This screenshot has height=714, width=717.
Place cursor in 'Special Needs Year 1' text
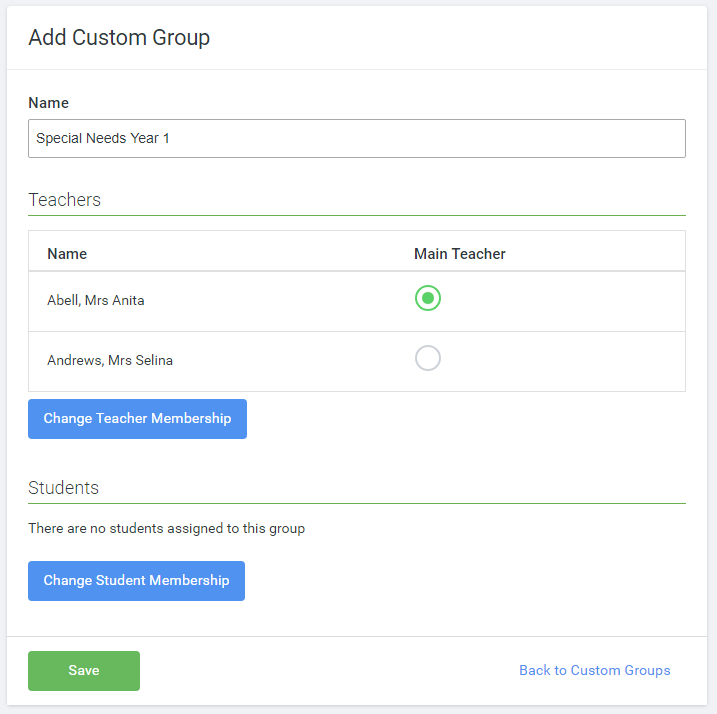(103, 139)
